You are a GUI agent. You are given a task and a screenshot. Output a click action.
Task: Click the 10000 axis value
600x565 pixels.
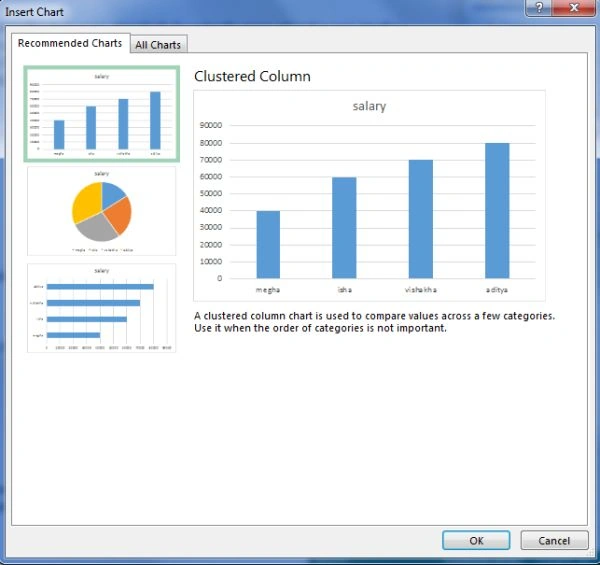tap(210, 261)
